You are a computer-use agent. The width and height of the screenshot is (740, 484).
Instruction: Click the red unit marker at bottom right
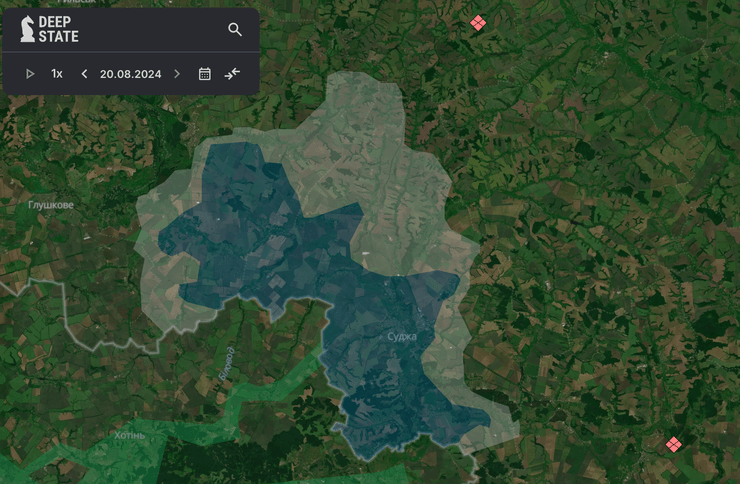click(x=674, y=443)
